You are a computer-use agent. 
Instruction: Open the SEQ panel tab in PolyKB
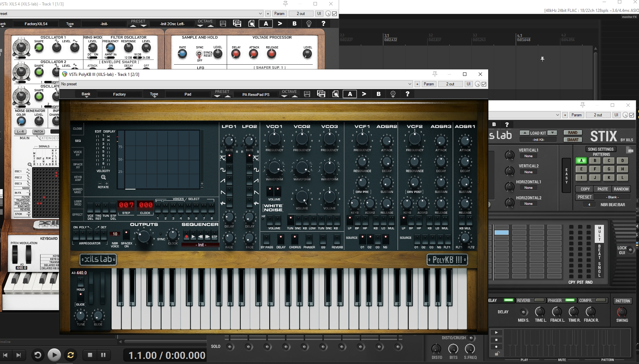pyautogui.click(x=78, y=140)
